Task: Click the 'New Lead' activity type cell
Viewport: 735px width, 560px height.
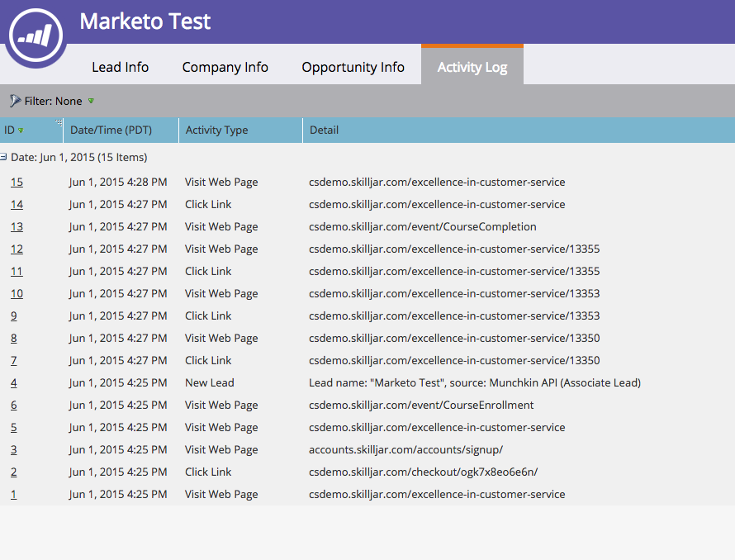Action: click(209, 382)
